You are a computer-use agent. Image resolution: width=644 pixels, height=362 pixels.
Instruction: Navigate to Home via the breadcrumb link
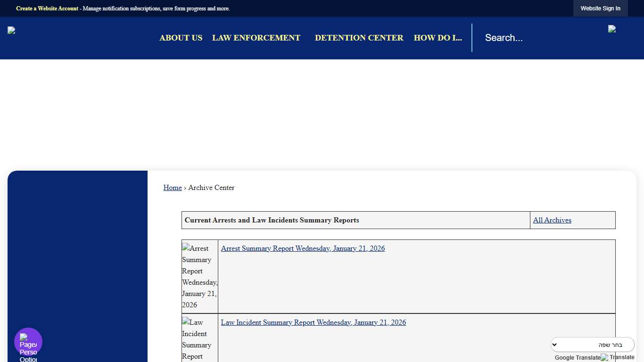pos(173,188)
